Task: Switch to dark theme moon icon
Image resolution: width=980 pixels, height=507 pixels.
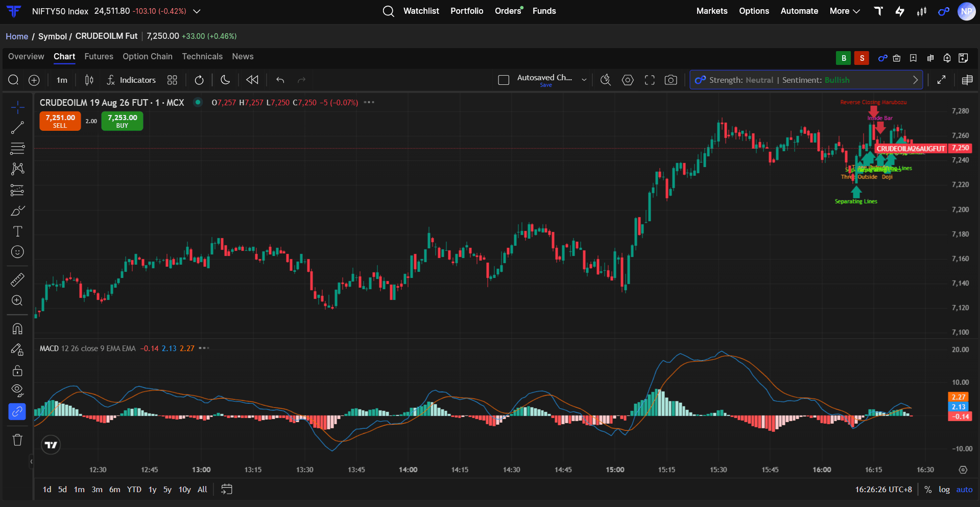Action: [225, 80]
